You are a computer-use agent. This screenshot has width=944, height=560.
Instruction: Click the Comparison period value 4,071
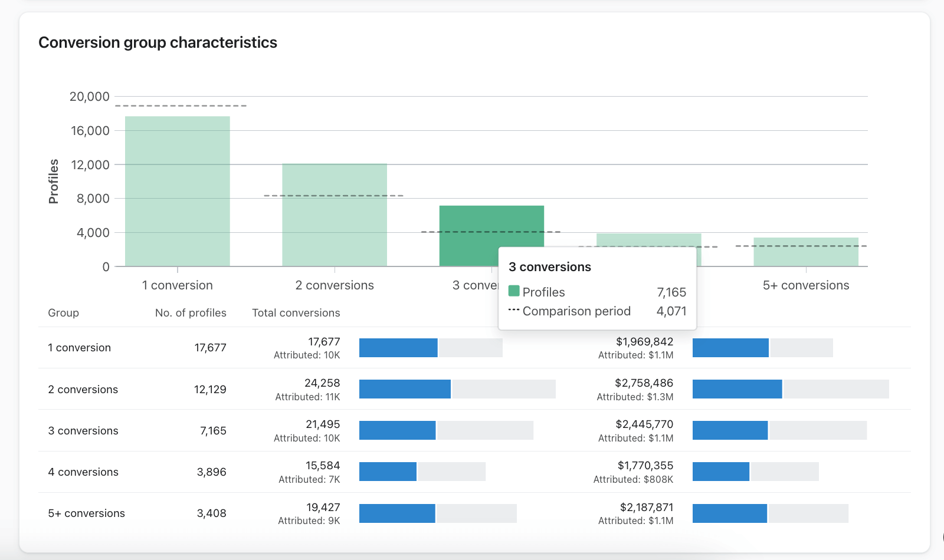click(x=672, y=311)
